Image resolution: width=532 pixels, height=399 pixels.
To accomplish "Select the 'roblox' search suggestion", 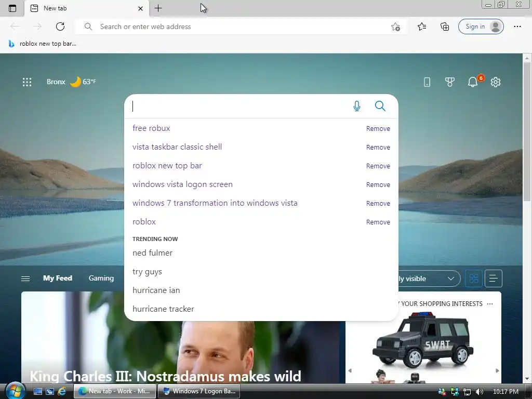I will tap(144, 221).
